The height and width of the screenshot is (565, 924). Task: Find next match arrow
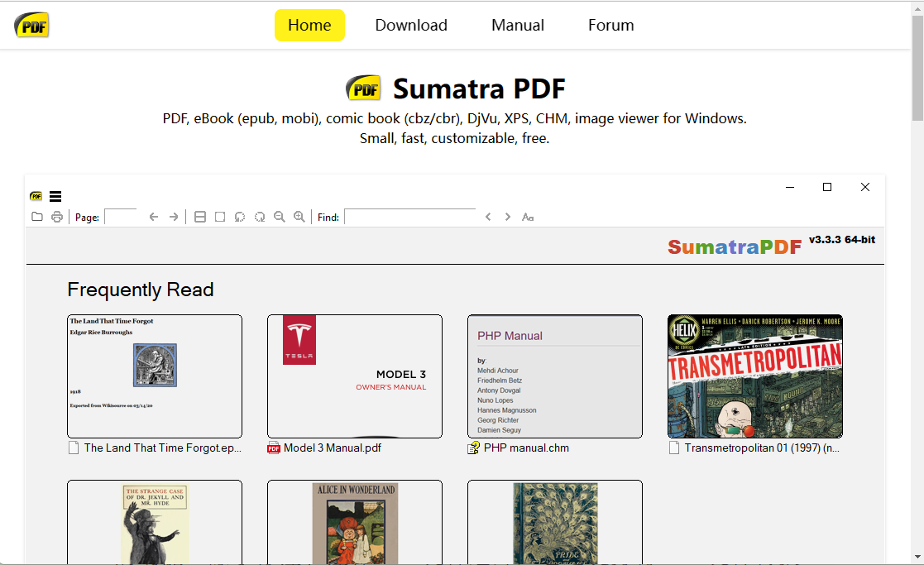(x=507, y=217)
